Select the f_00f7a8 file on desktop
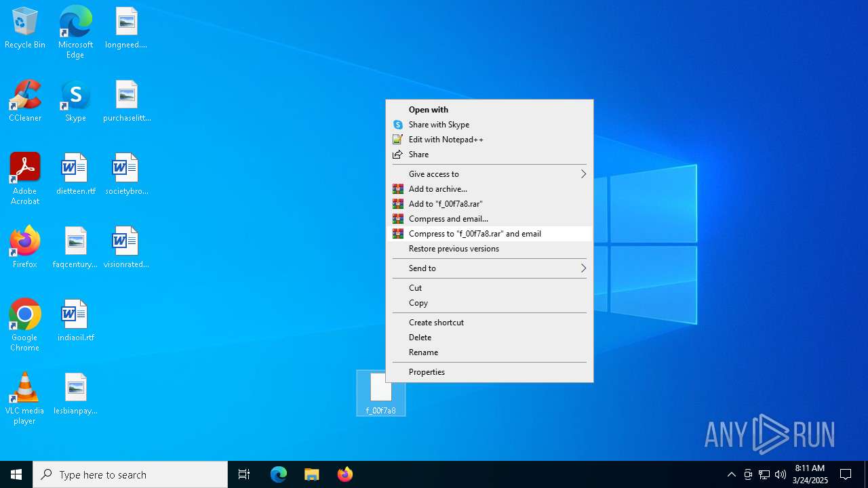This screenshot has width=868, height=488. [x=380, y=393]
